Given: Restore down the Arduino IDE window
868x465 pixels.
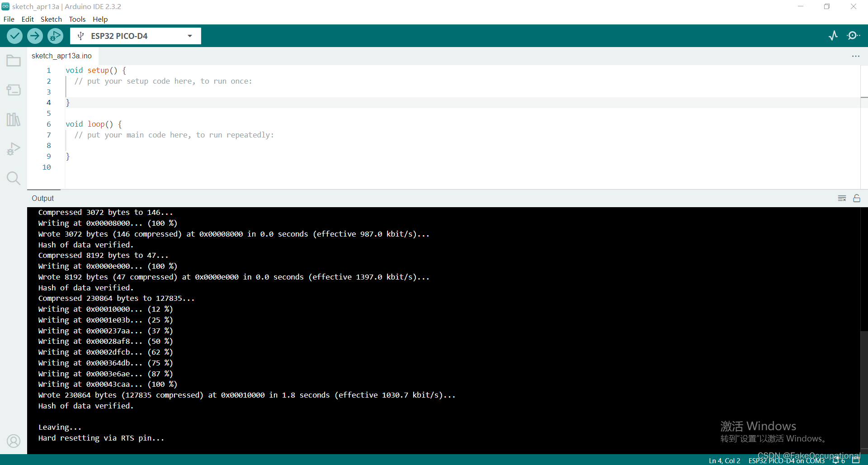Looking at the screenshot, I should point(827,6).
